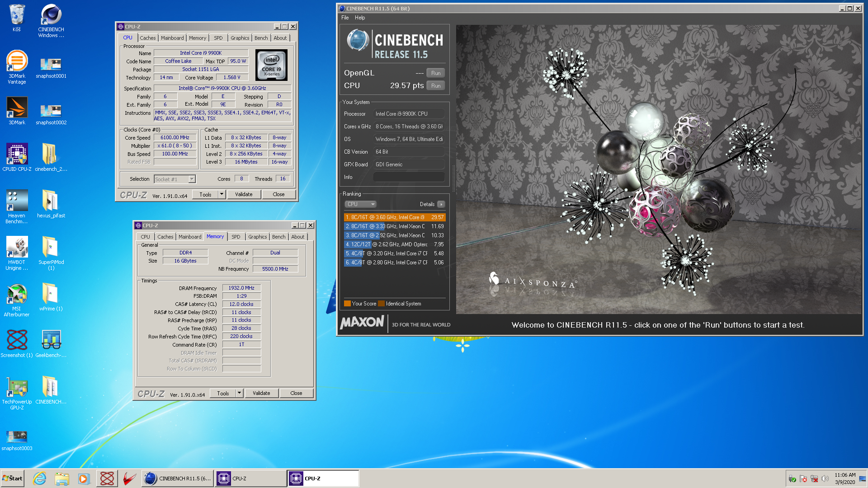Open Graphics tab in bottom CPU-Z window
868x488 pixels.
pos(257,237)
